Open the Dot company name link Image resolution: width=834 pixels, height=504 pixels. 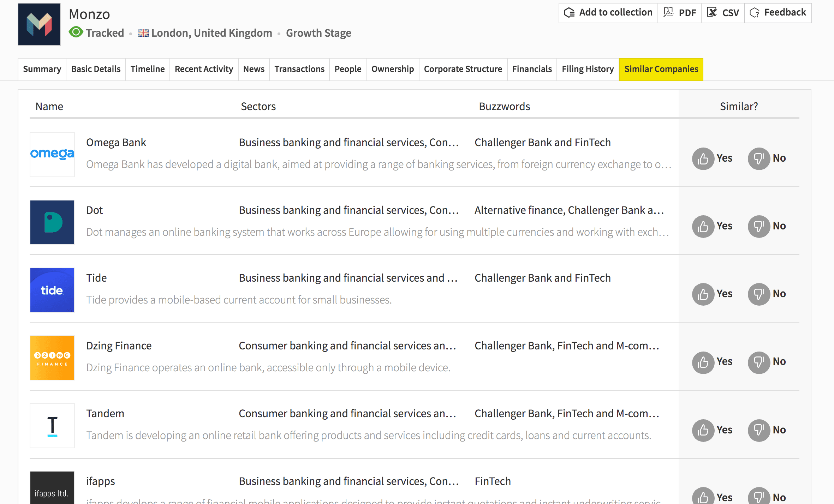click(x=95, y=210)
